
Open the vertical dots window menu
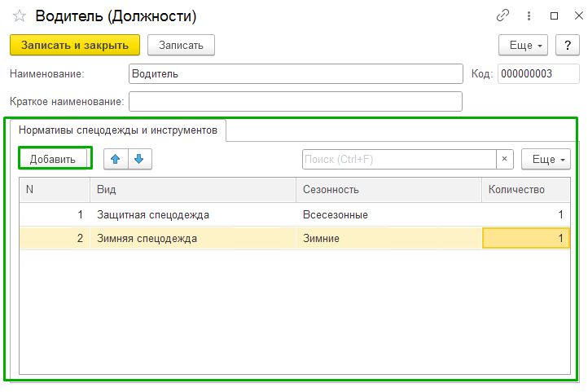tap(529, 15)
